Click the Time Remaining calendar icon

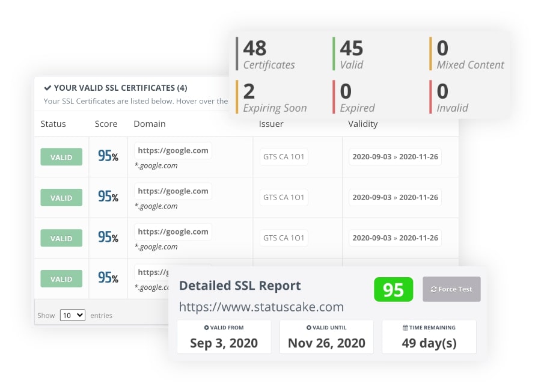[405, 328]
